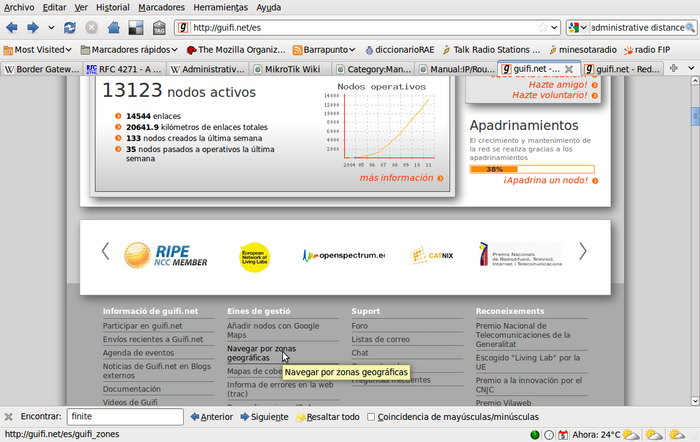Click the 38% apadrinamientos progress bar
The width and height of the screenshot is (700, 442).
[532, 169]
